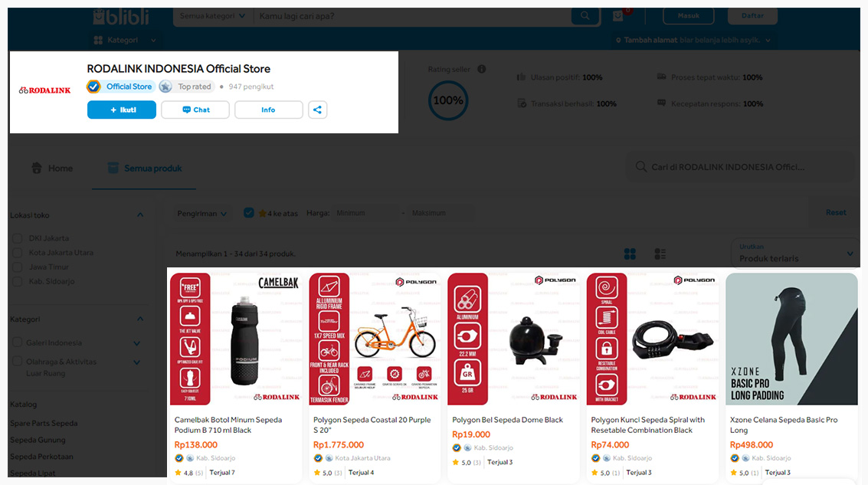Expand the Olahraga & Aktivitas Luar Ruang category

pos(137,362)
